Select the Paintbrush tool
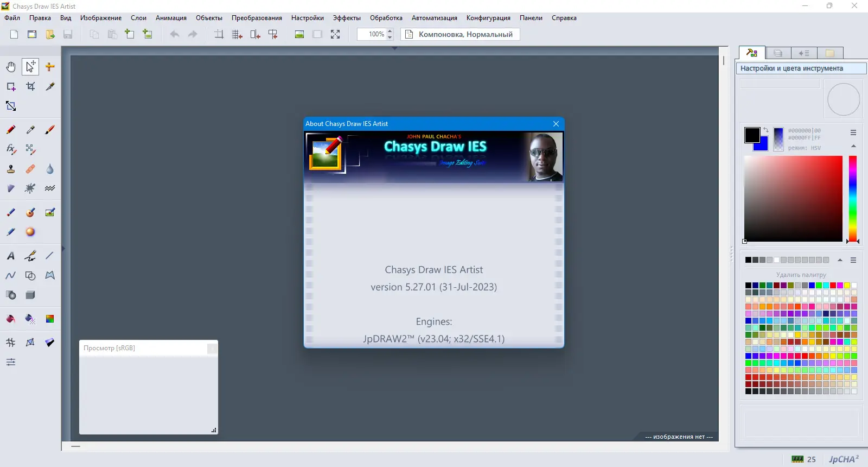868x467 pixels. coord(50,130)
